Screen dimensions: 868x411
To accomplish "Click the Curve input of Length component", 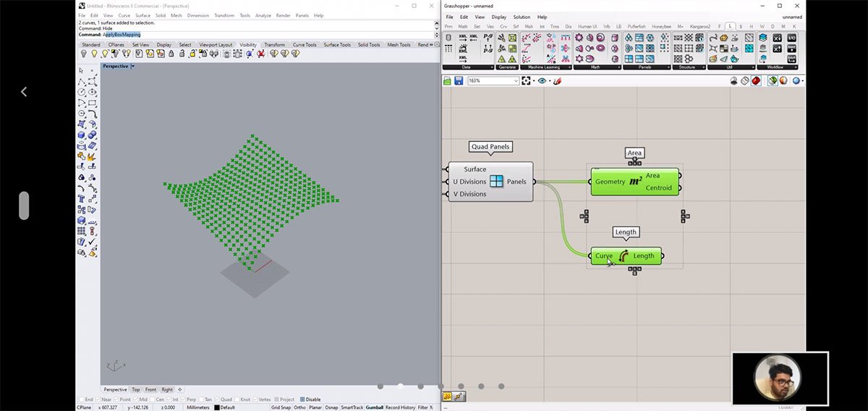I will 603,255.
